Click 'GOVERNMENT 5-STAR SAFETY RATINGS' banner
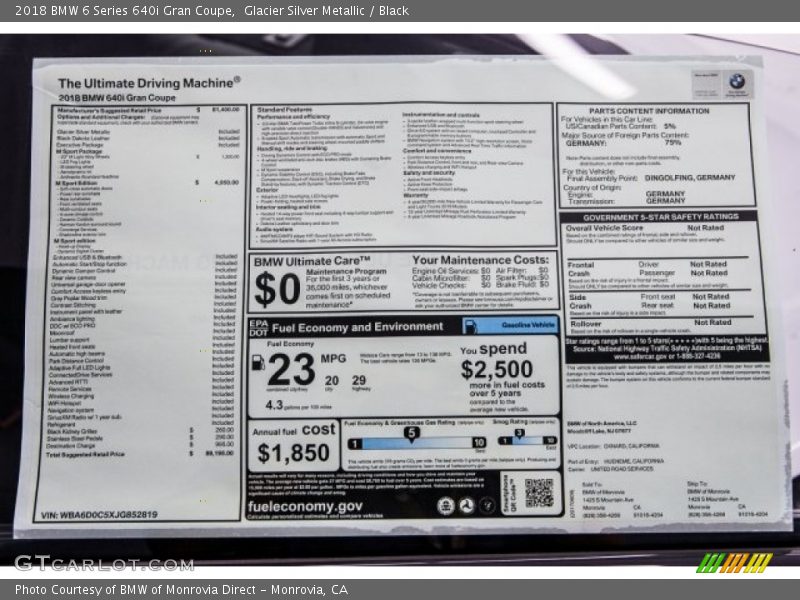Image resolution: width=800 pixels, height=600 pixels. (x=661, y=217)
